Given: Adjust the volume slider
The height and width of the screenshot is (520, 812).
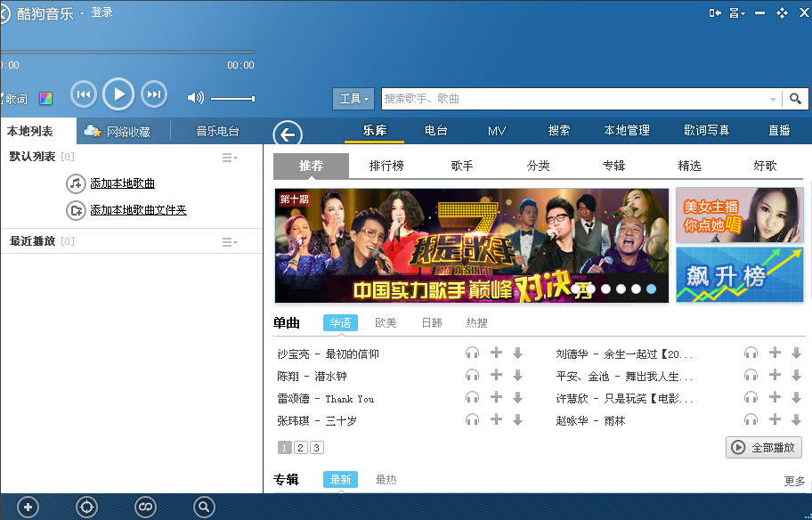Looking at the screenshot, I should pyautogui.click(x=232, y=99).
